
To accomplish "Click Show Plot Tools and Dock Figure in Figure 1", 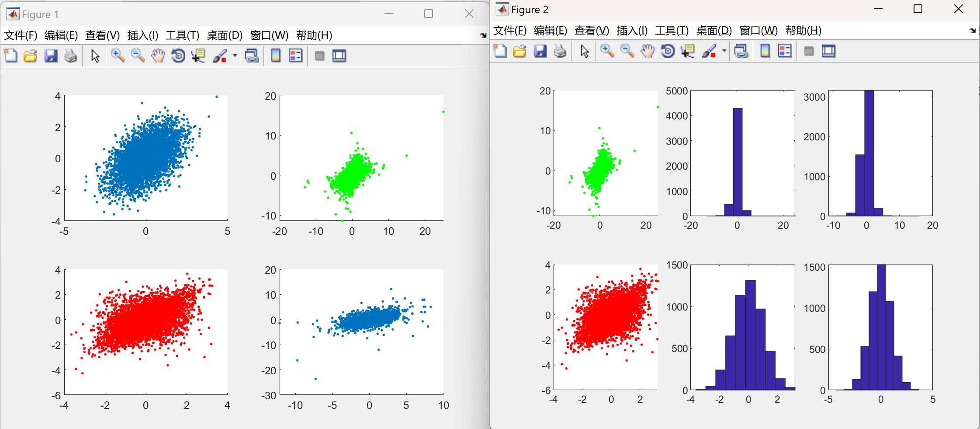I will pos(339,56).
